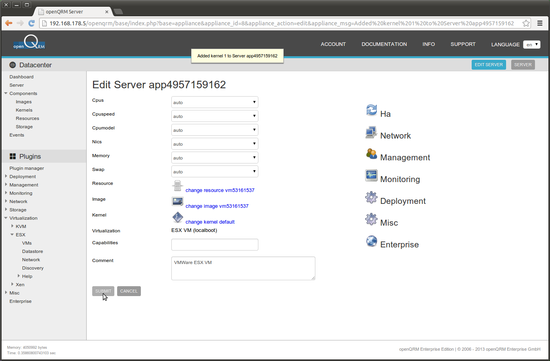
Task: Click the browser back arrow
Action: (x=9, y=23)
